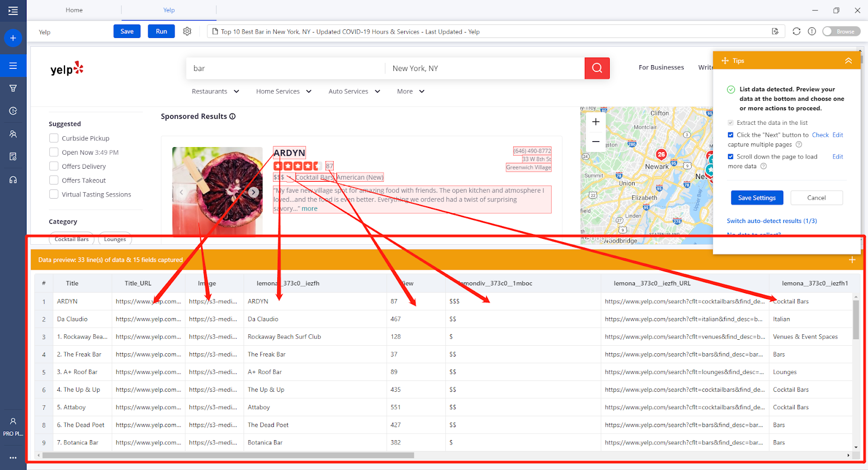Click Save Settings button

coord(757,198)
